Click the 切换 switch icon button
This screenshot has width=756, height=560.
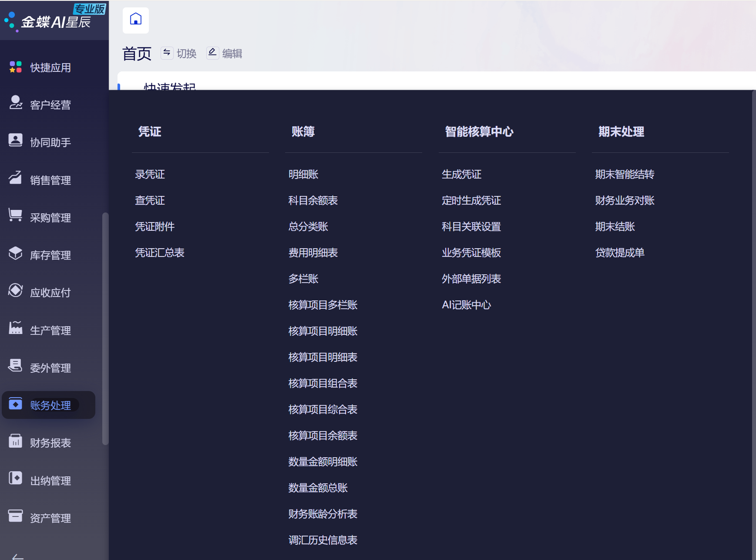click(x=167, y=53)
